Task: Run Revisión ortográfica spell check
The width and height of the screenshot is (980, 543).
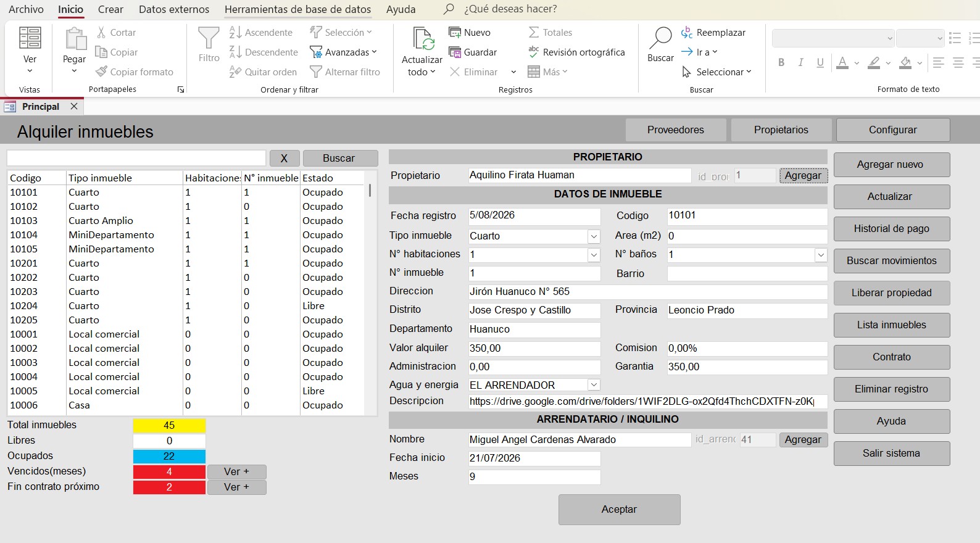Action: [x=576, y=52]
